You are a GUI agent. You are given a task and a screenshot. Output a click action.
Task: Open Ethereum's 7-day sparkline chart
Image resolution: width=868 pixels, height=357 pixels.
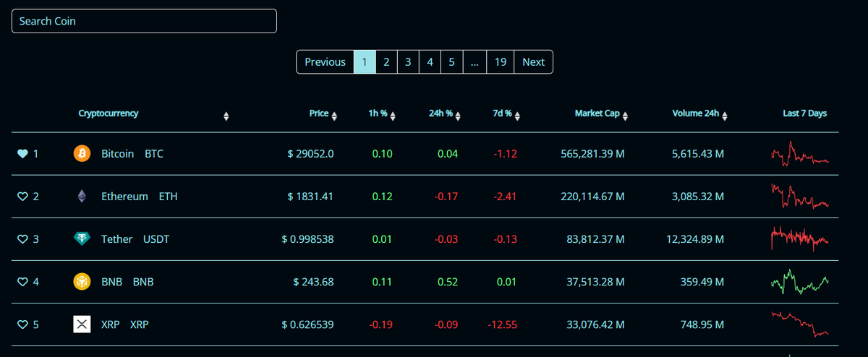coord(799,196)
